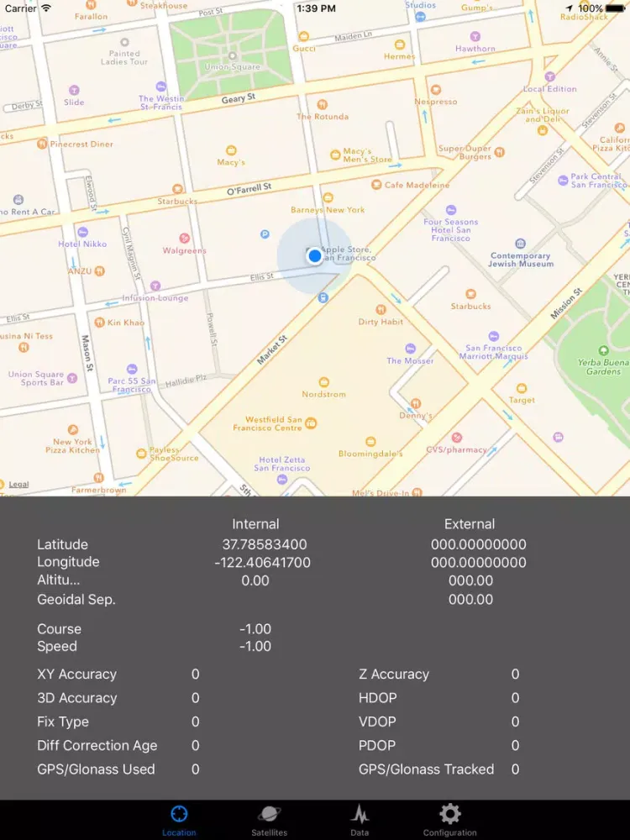Screen dimensions: 630x840
Task: Tap the Barneys New York pin
Action: click(x=328, y=197)
